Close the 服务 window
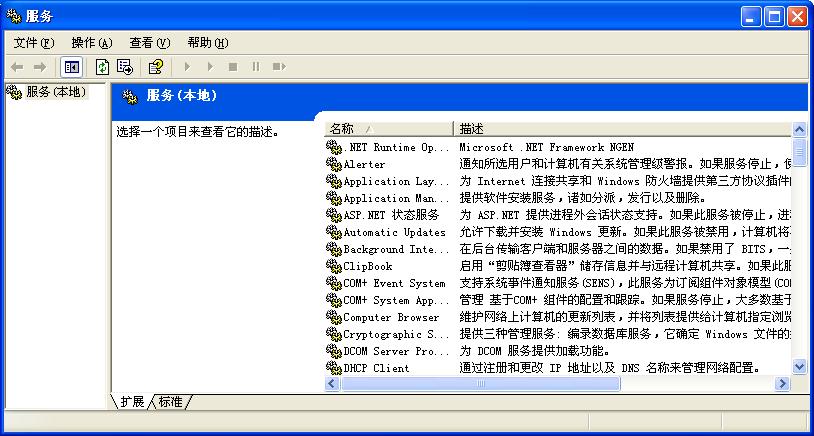Viewport: 814px width, 436px height. 796,17
